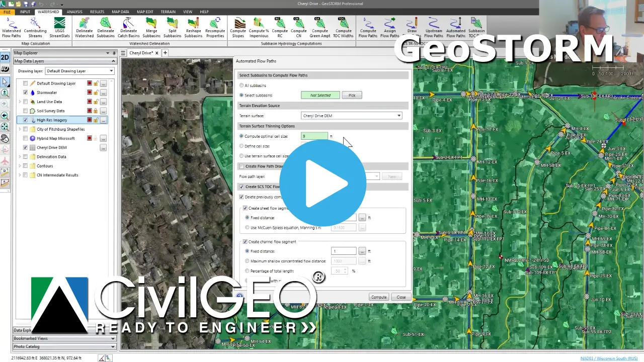Image resolution: width=644 pixels, height=362 pixels.
Task: Switch to 3D map view
Action: point(5,69)
